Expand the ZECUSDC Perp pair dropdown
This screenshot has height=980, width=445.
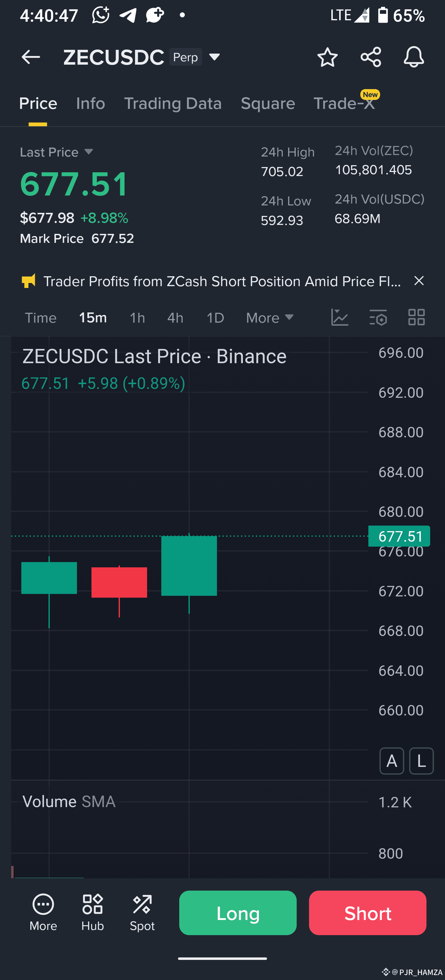coord(214,57)
